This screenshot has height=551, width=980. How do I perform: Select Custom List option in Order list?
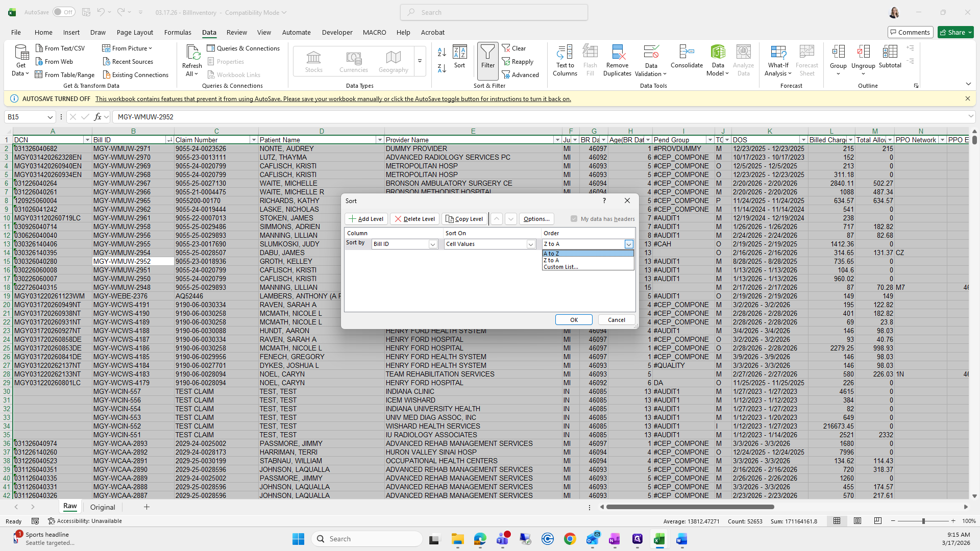point(561,267)
